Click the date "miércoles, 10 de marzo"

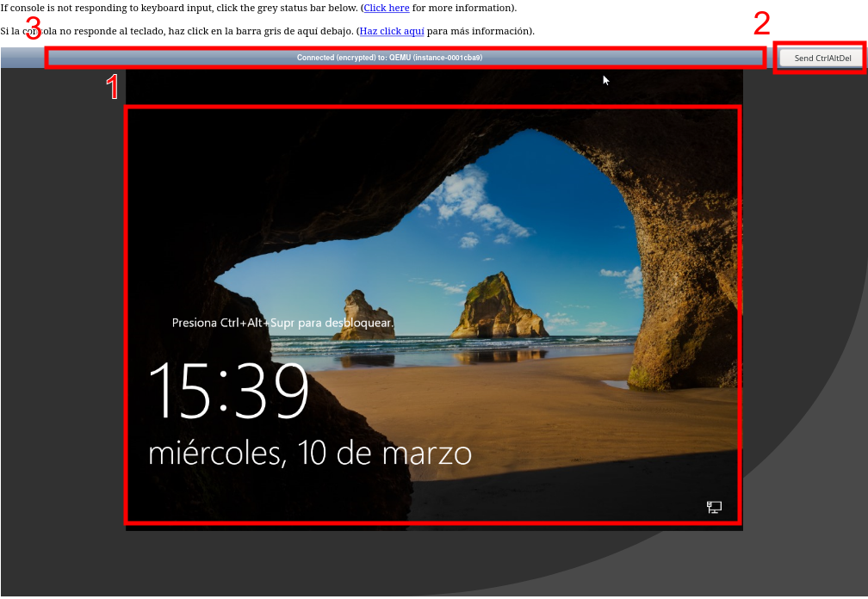[310, 453]
